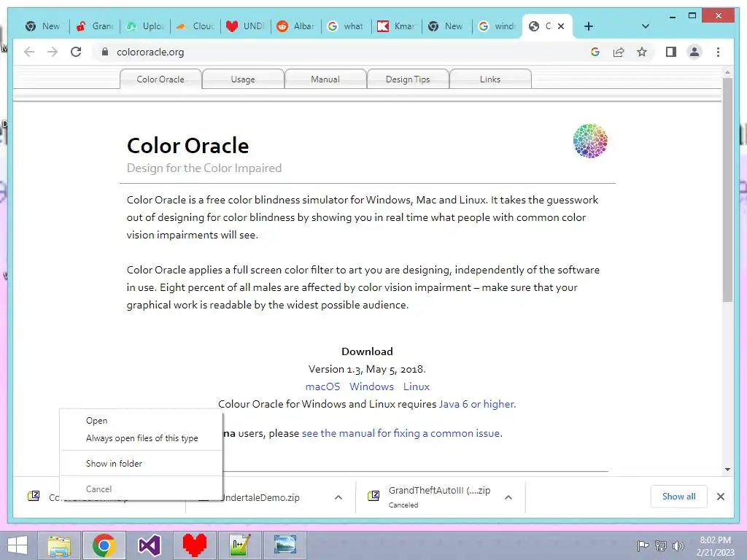This screenshot has height=560, width=747.
Task: View site info via the padlock icon
Action: pyautogui.click(x=105, y=52)
